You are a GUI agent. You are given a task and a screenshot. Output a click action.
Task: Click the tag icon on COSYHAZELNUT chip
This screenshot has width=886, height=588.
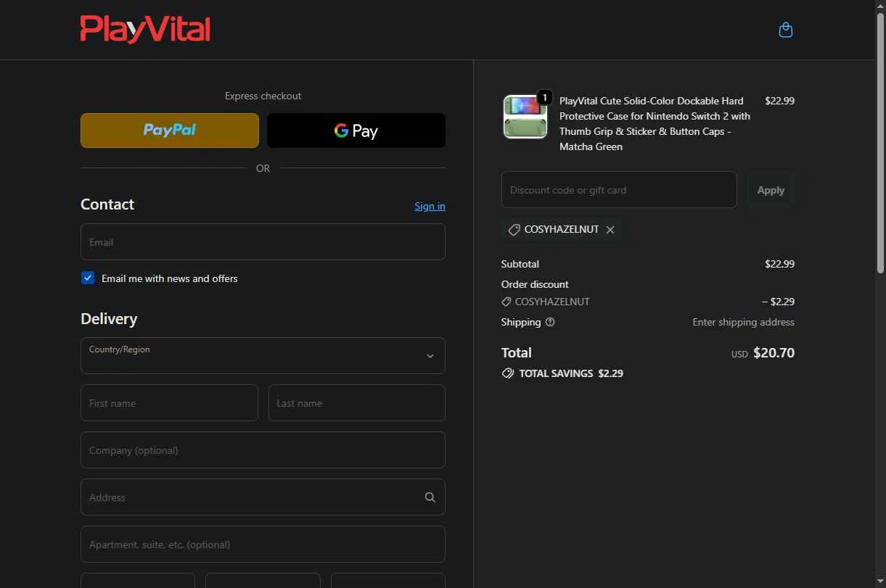click(514, 230)
